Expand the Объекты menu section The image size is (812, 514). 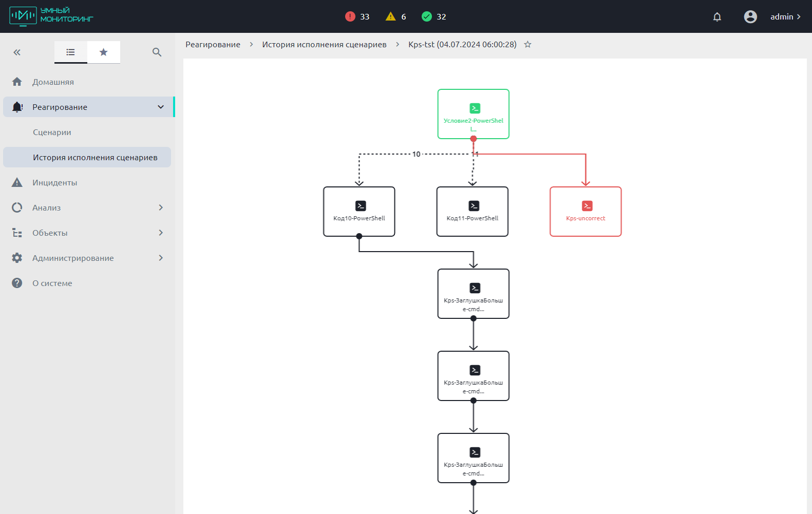click(x=161, y=233)
